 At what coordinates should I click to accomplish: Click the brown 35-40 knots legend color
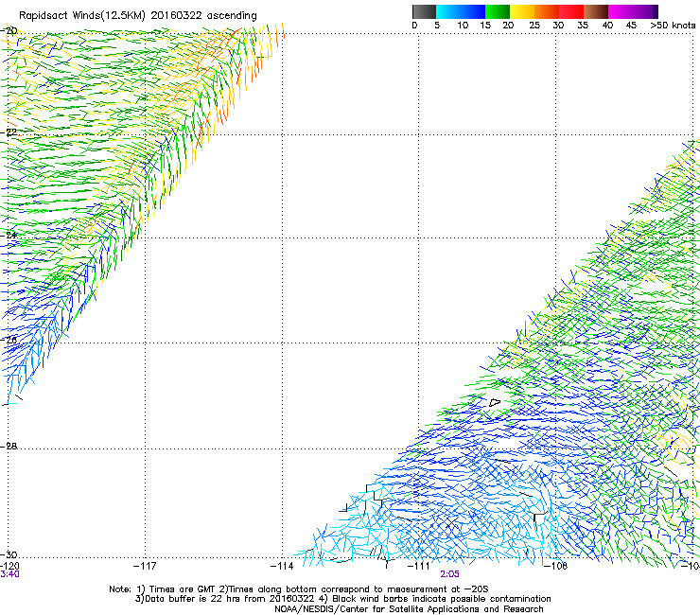[596, 11]
